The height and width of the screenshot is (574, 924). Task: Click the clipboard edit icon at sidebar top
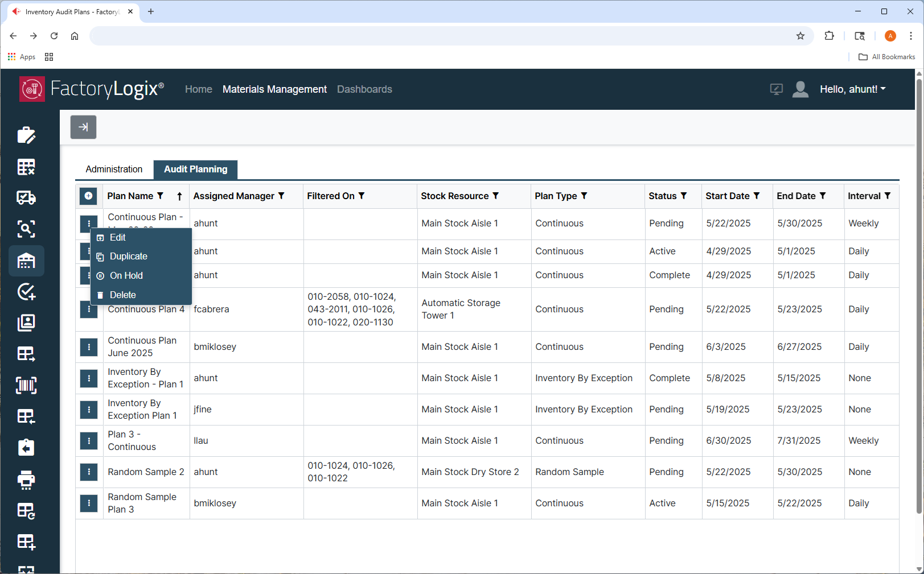pyautogui.click(x=26, y=135)
